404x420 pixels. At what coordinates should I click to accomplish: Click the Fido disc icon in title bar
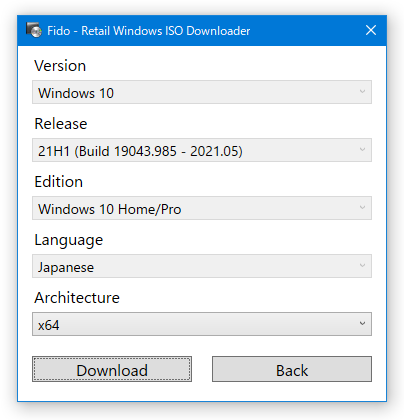click(34, 30)
